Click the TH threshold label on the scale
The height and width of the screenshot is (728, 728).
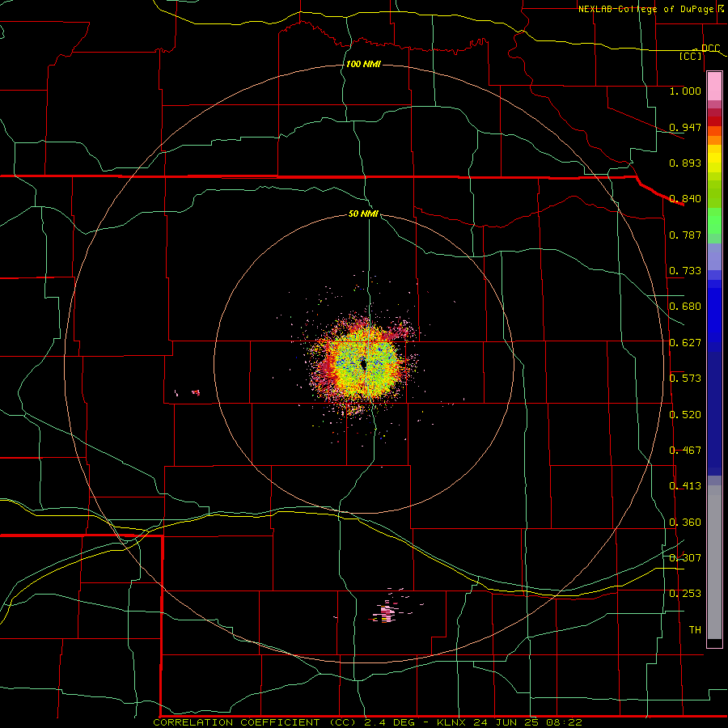pos(695,629)
